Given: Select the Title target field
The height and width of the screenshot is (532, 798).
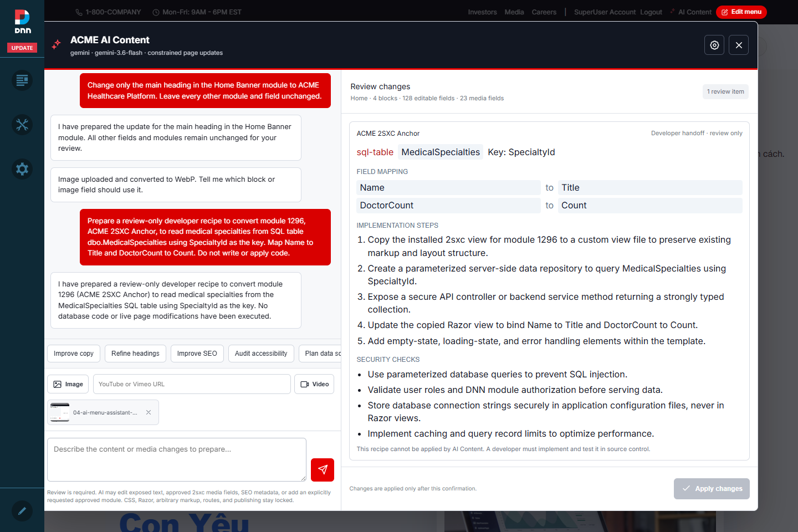Looking at the screenshot, I should click(x=650, y=188).
